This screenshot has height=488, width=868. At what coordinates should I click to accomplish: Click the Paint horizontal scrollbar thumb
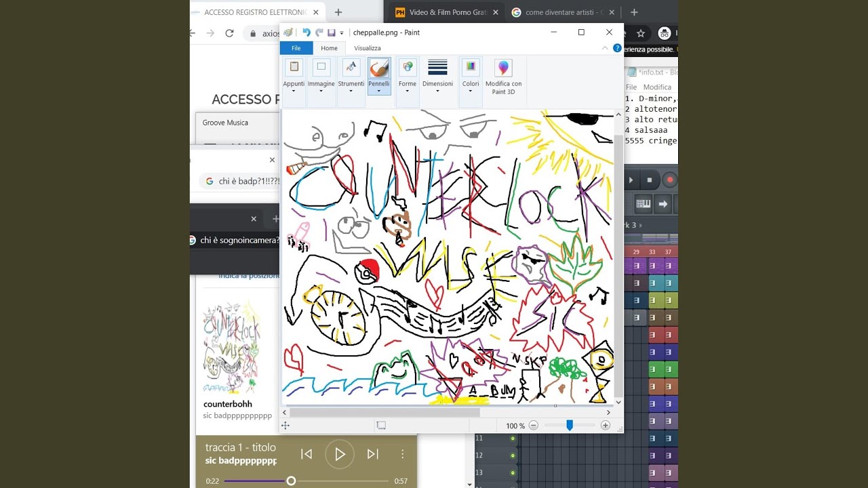point(384,412)
